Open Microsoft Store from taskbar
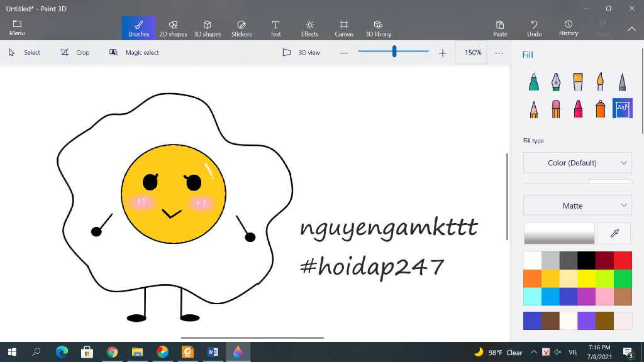The image size is (644, 362). pos(87,352)
